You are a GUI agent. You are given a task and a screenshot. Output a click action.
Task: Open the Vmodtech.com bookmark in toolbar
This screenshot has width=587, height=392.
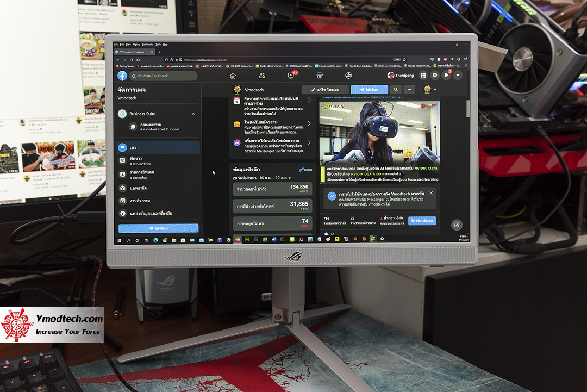(150, 66)
